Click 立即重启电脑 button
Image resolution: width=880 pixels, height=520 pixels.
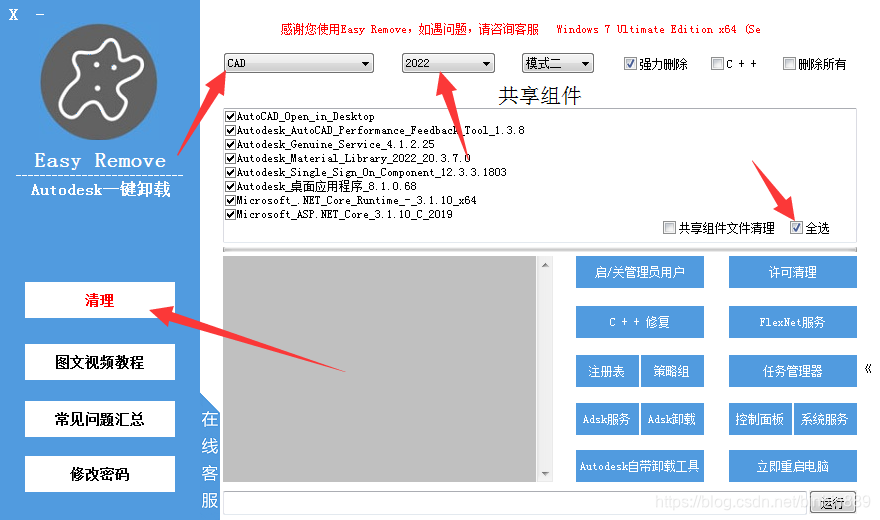[792, 466]
